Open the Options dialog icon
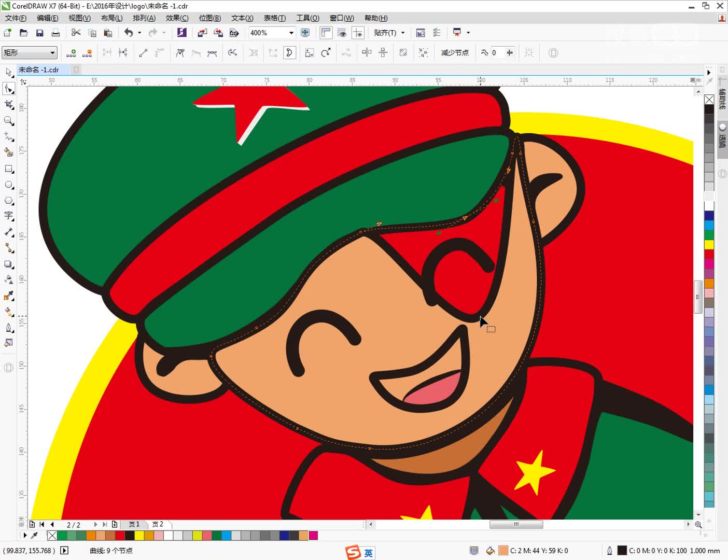This screenshot has height=560, width=728. (437, 33)
